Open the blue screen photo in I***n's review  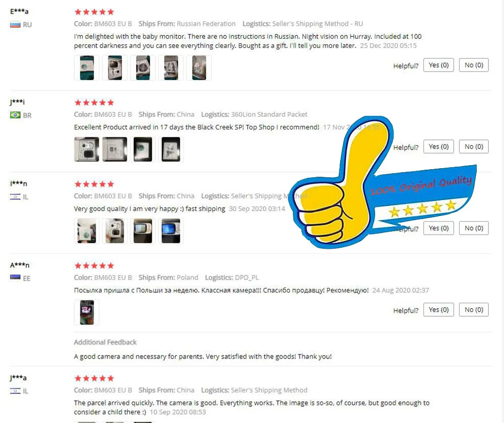(171, 231)
